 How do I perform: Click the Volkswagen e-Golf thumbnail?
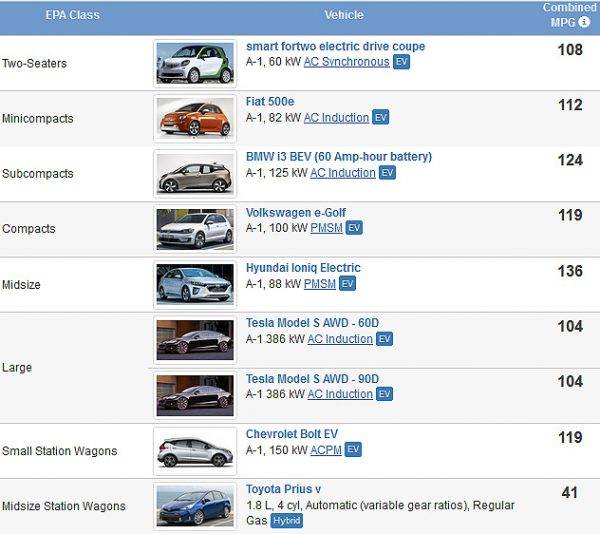[195, 229]
